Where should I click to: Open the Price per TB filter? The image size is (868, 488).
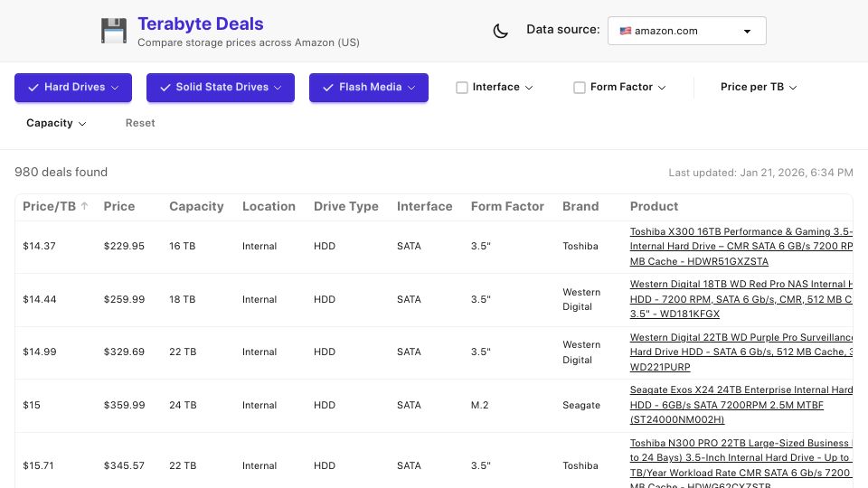click(x=759, y=88)
